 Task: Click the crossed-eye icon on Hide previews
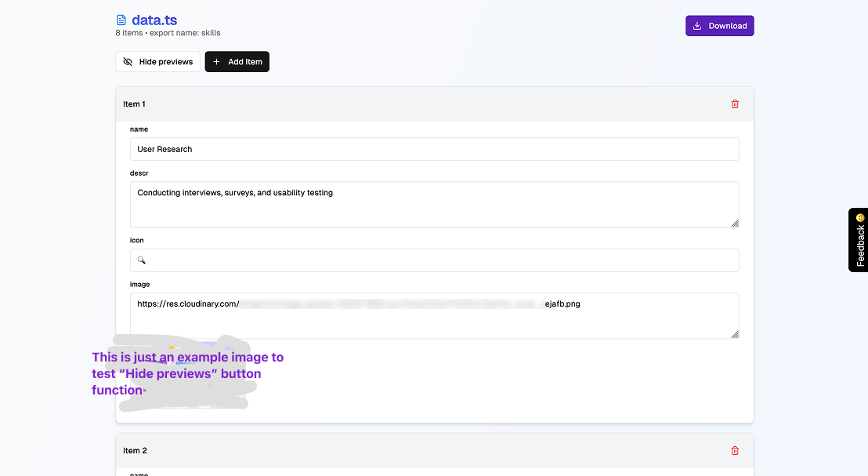point(127,61)
